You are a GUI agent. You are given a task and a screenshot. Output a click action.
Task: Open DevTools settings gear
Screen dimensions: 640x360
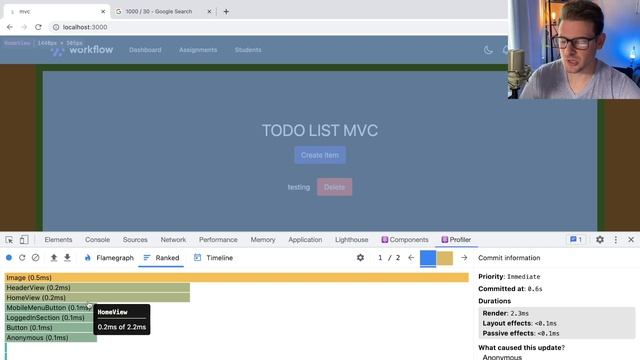pos(600,240)
